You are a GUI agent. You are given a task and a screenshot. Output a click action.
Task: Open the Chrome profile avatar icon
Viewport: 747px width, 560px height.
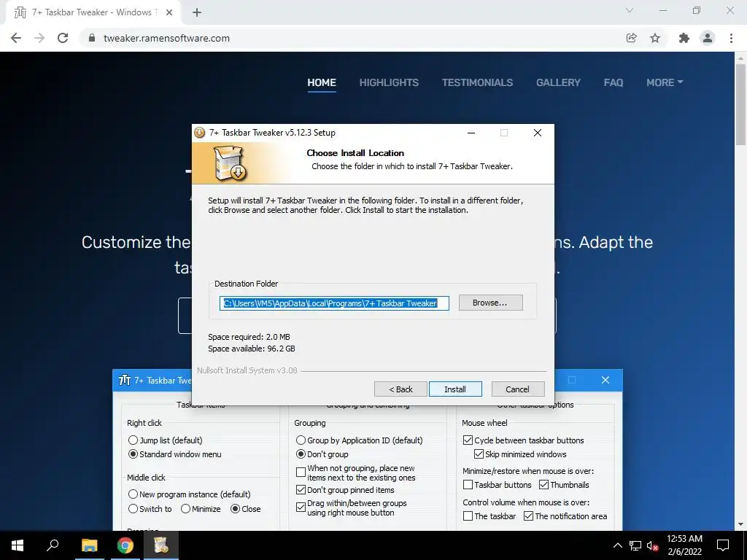pyautogui.click(x=708, y=38)
